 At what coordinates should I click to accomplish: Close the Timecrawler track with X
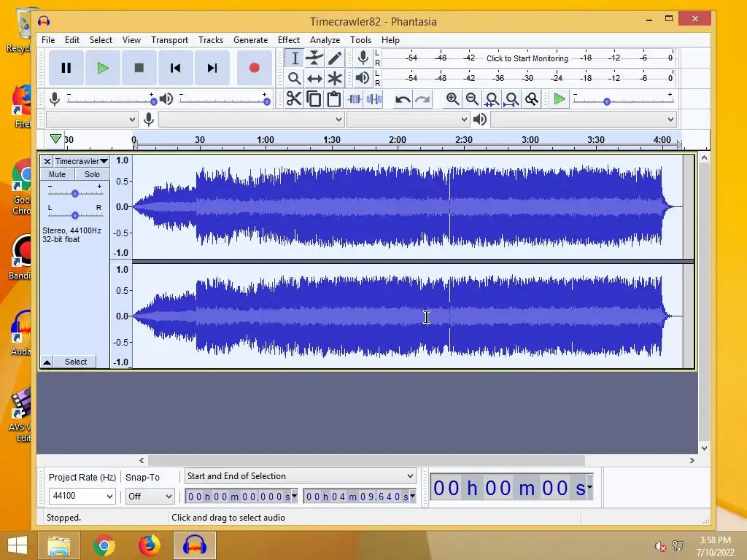(x=47, y=161)
